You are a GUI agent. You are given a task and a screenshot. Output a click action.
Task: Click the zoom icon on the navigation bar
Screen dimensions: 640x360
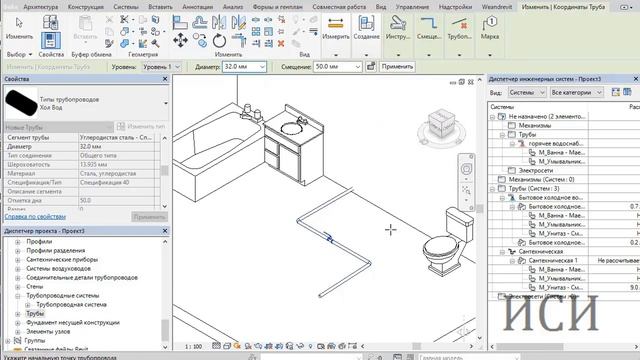[466, 190]
